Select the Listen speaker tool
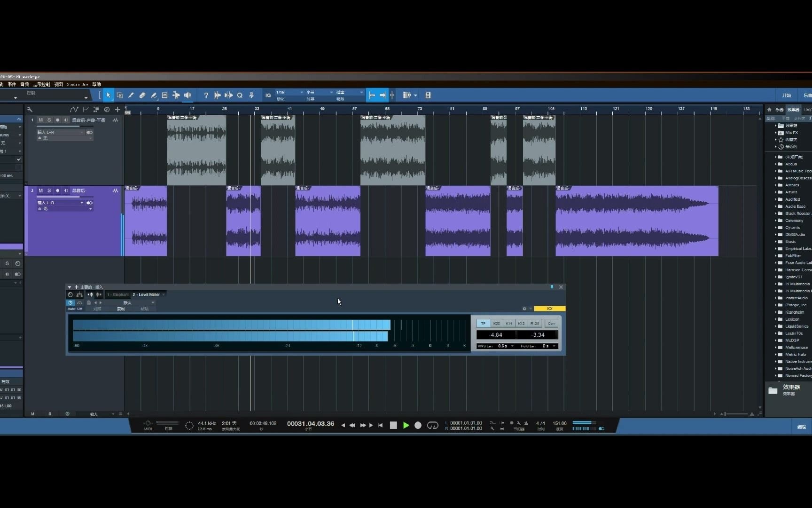This screenshot has width=812, height=508. coord(187,95)
